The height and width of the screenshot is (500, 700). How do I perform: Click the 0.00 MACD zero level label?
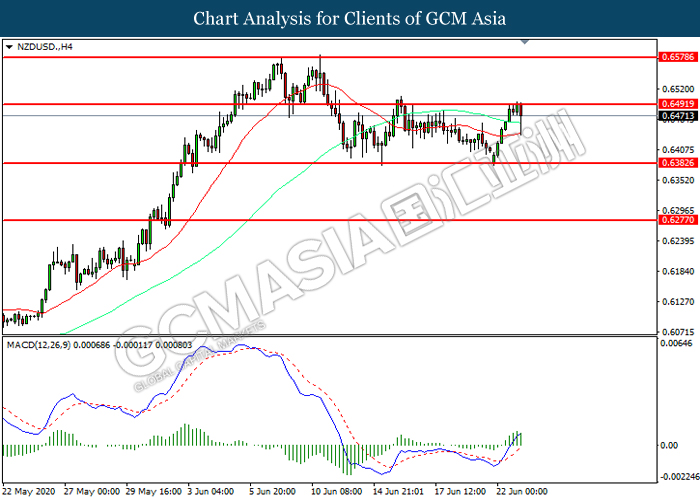coord(670,446)
